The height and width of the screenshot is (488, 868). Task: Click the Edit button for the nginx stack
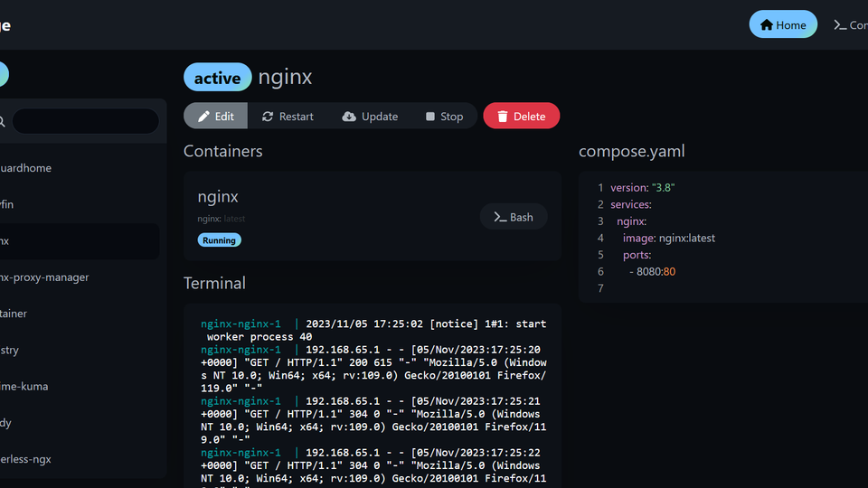pyautogui.click(x=215, y=117)
